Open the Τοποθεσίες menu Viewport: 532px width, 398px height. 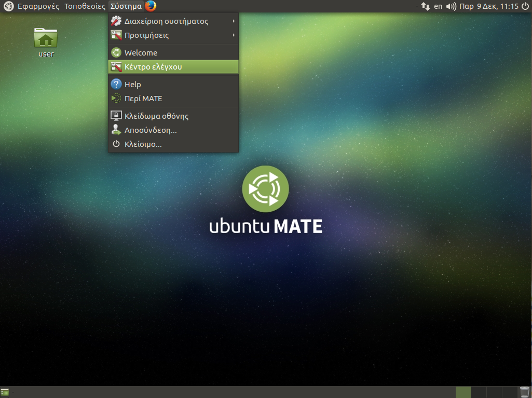coord(85,6)
